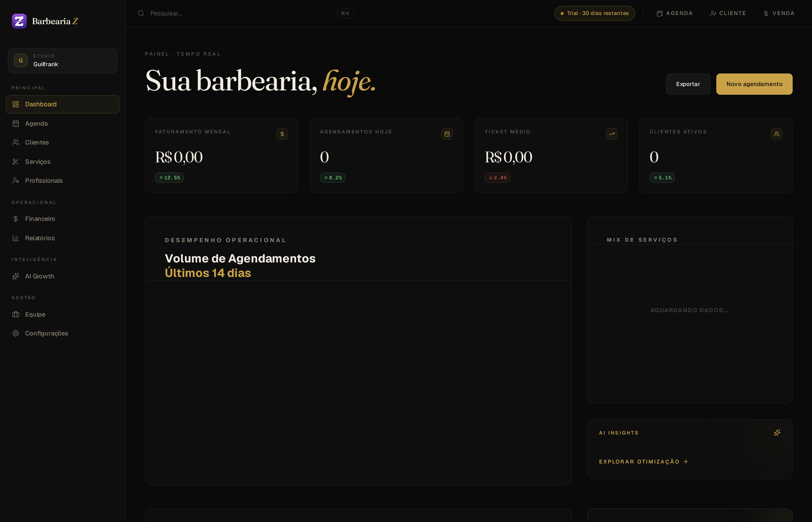Click the dollar icon on Faturamento Mensal card
The image size is (812, 522).
pyautogui.click(x=282, y=134)
